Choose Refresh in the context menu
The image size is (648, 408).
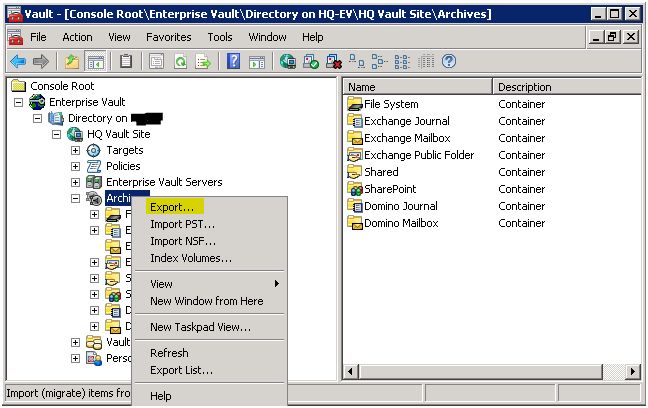210,353
